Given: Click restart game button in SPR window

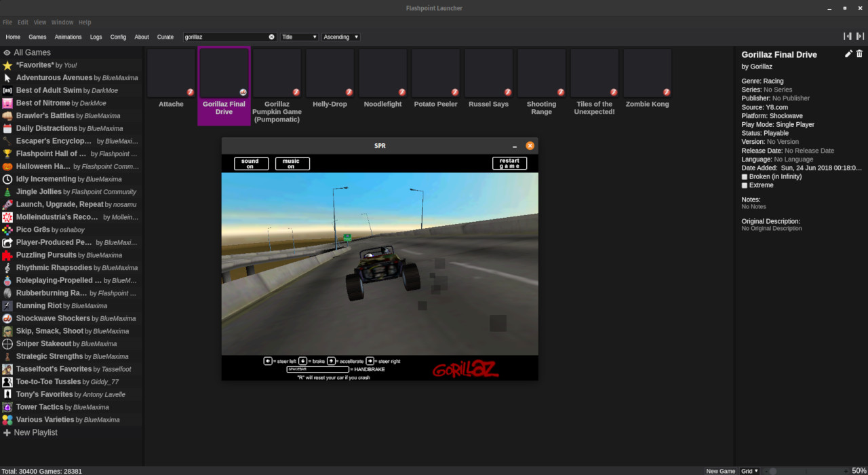Looking at the screenshot, I should pos(509,164).
